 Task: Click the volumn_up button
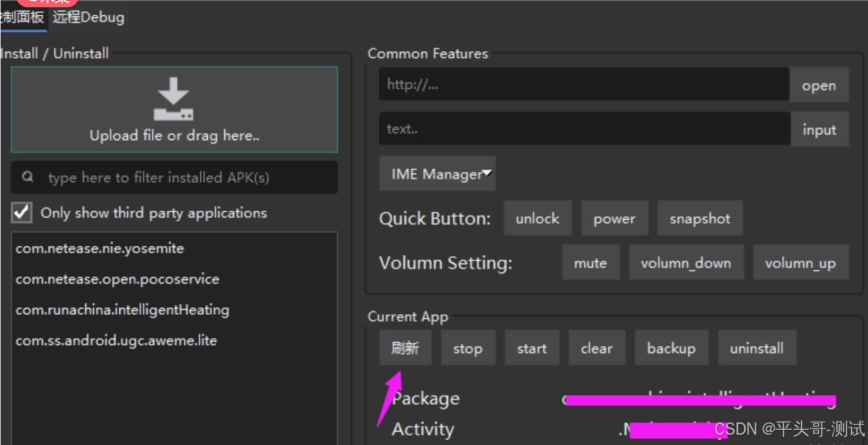pos(800,263)
